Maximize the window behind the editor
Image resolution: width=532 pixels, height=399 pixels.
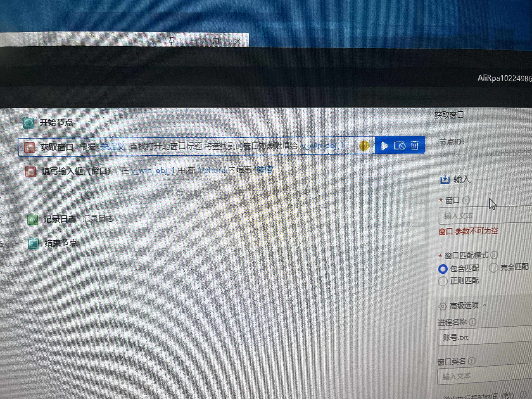point(216,41)
